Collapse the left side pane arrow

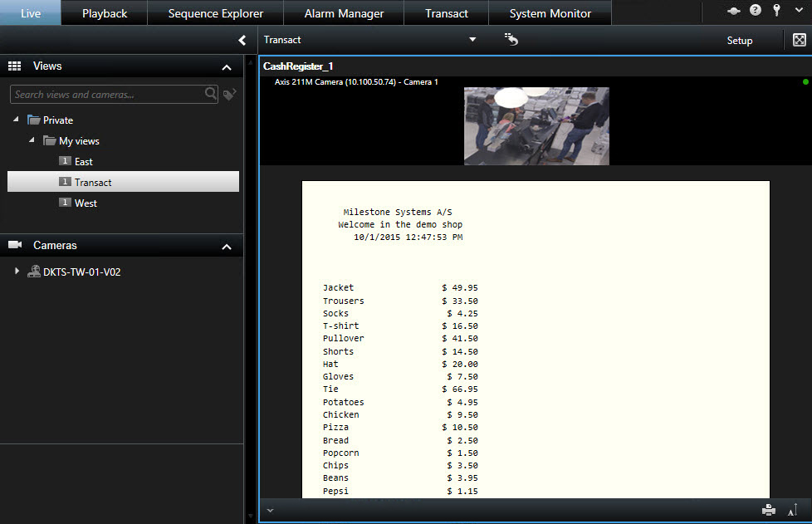tap(242, 40)
